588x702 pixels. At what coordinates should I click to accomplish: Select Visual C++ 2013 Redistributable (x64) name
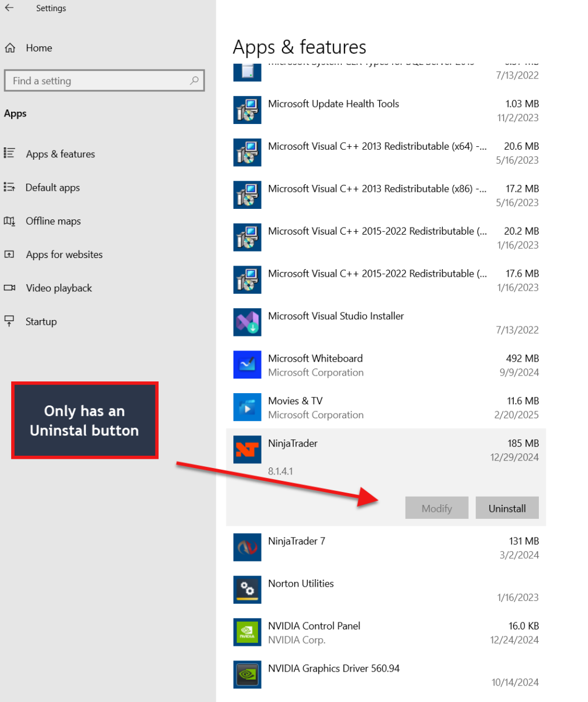(377, 146)
